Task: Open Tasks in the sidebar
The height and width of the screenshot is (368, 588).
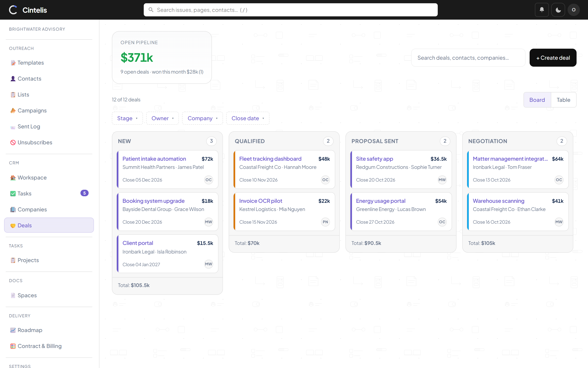Action: pyautogui.click(x=49, y=193)
